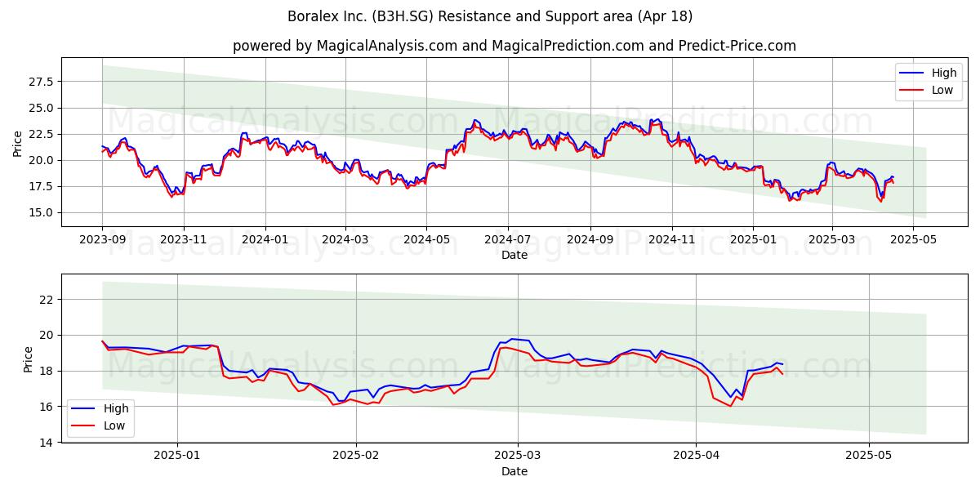Click the 'Price' y-axis label of lower chart

click(27, 359)
